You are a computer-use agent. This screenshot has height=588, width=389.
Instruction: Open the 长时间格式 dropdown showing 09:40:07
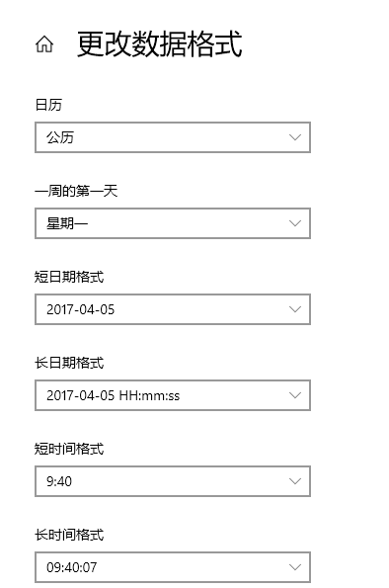[x=173, y=567]
